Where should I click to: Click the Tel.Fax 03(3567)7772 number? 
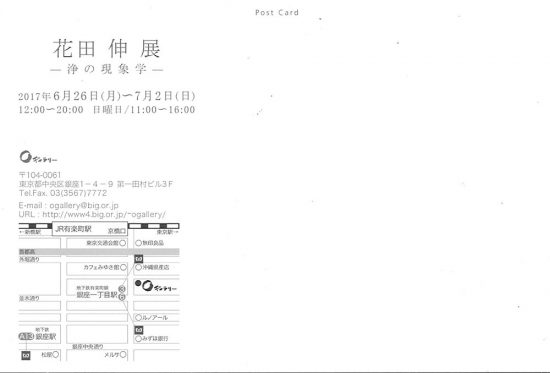pyautogui.click(x=63, y=193)
